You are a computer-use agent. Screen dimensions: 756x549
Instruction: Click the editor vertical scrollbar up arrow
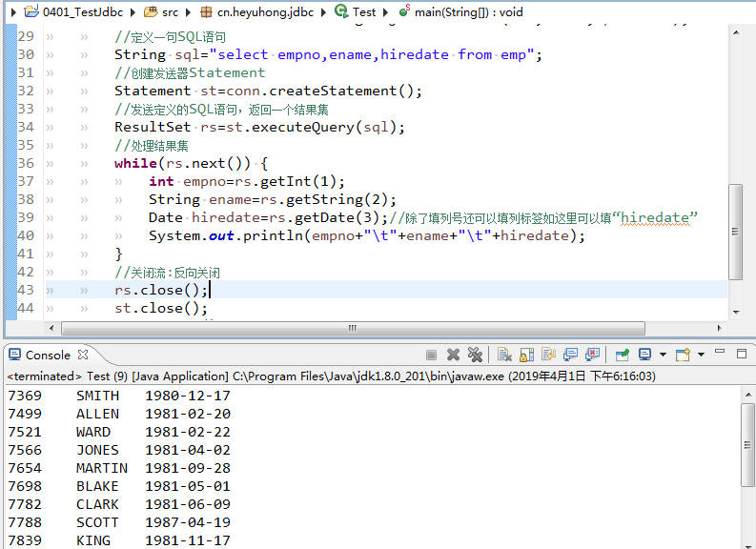pyautogui.click(x=736, y=32)
